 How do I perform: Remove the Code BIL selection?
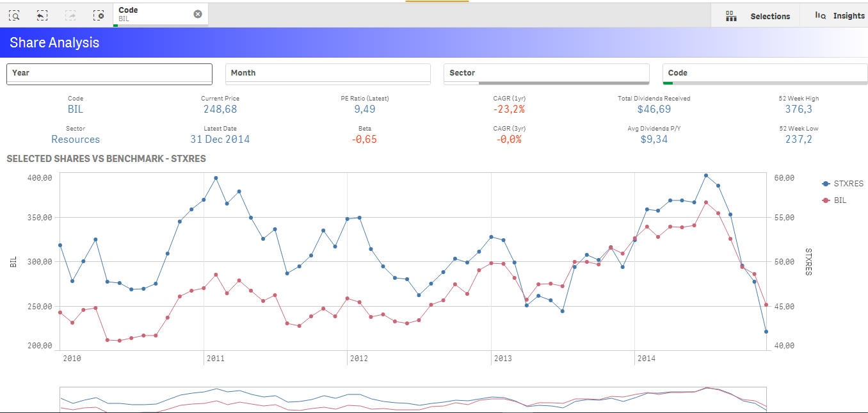pos(198,14)
